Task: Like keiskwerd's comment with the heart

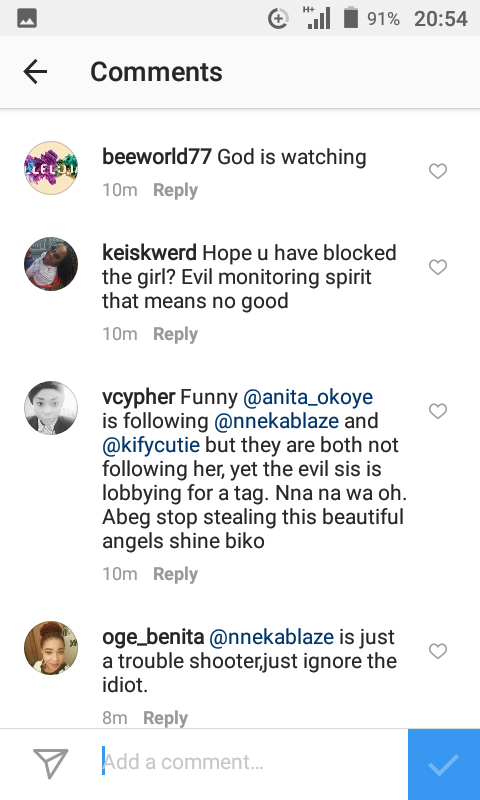Action: [438, 267]
